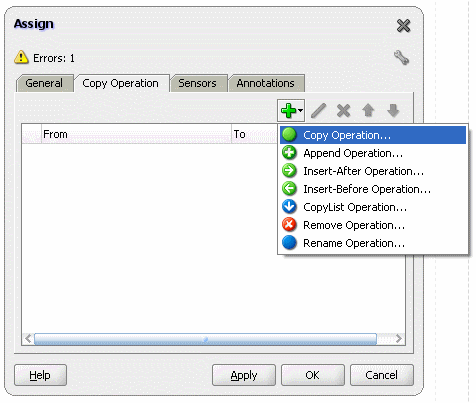Confirm with the OK button
This screenshot has height=403, width=476.
313,375
